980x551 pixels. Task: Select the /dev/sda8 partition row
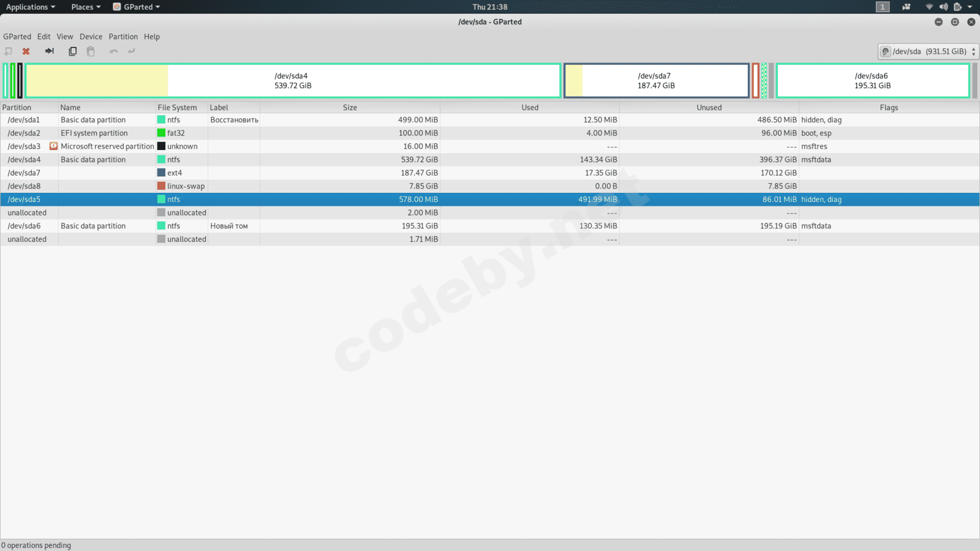pos(490,186)
